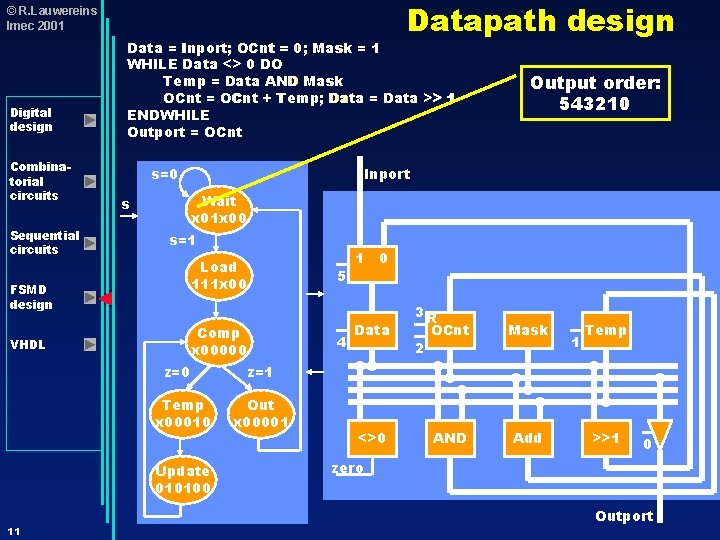This screenshot has height=540, width=720.
Task: Click the Imec 2001 copyright text
Action: [x=35, y=26]
